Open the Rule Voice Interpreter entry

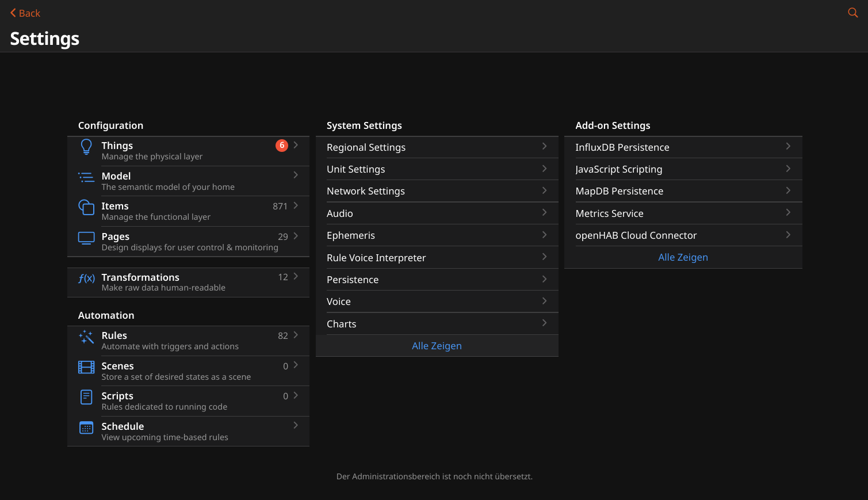click(376, 258)
